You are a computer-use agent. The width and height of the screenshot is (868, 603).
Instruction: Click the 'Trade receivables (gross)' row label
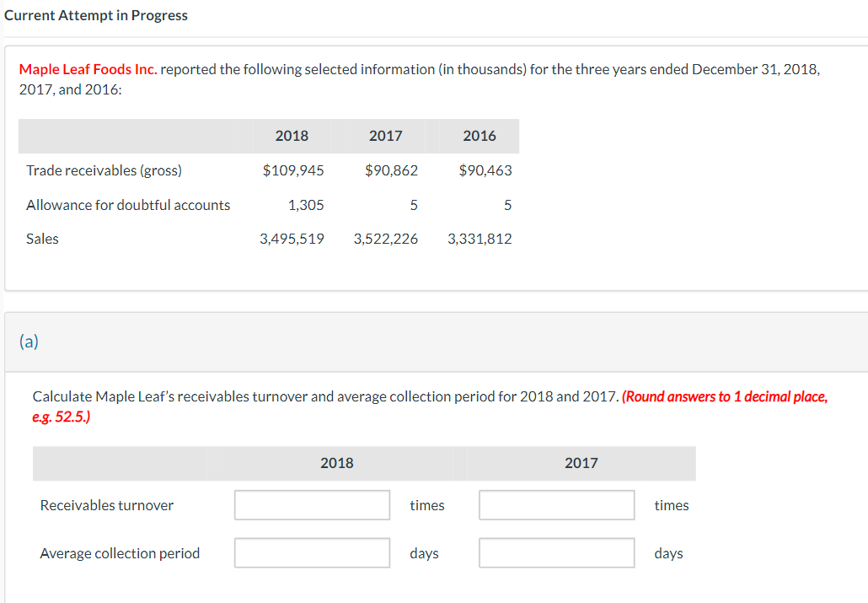pyautogui.click(x=104, y=170)
